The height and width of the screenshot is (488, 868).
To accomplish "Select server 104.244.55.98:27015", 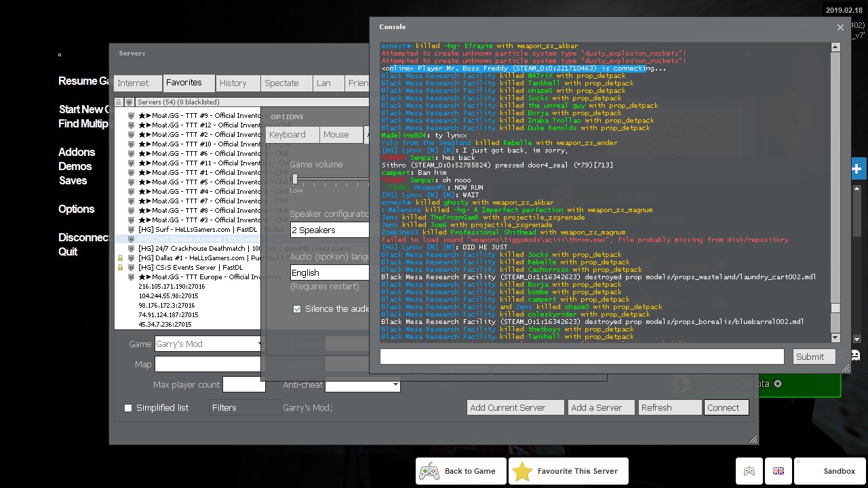I will point(188,296).
